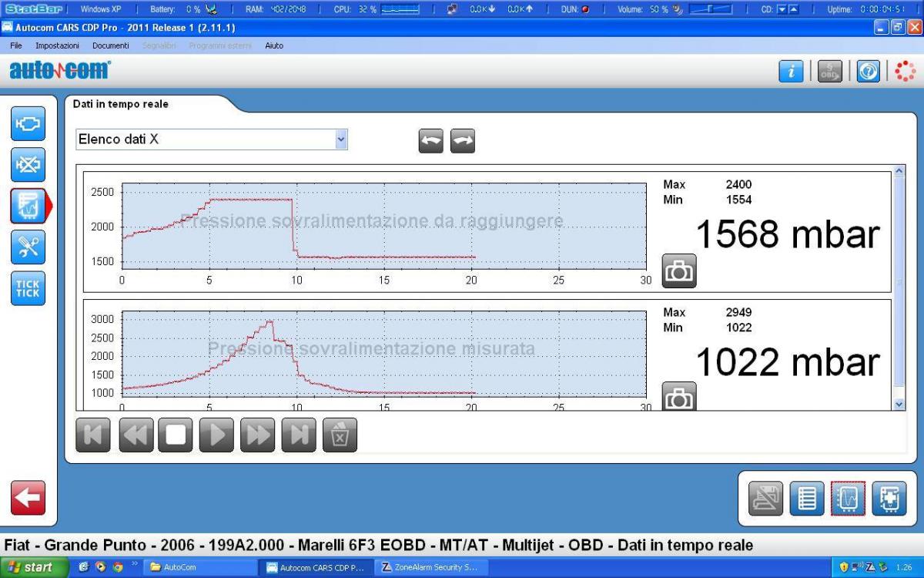Open the Aiuto menu

pos(274,45)
